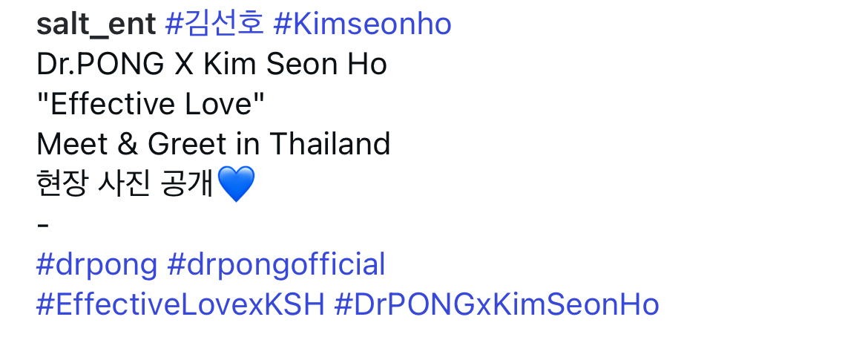Click the Kim Seon Ho name in caption
The width and height of the screenshot is (868, 337).
tap(295, 65)
